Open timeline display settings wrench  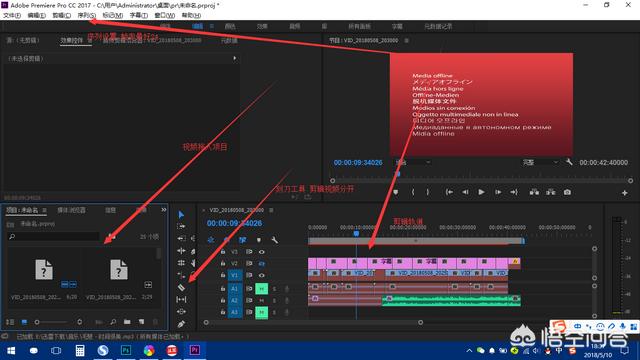tap(274, 240)
